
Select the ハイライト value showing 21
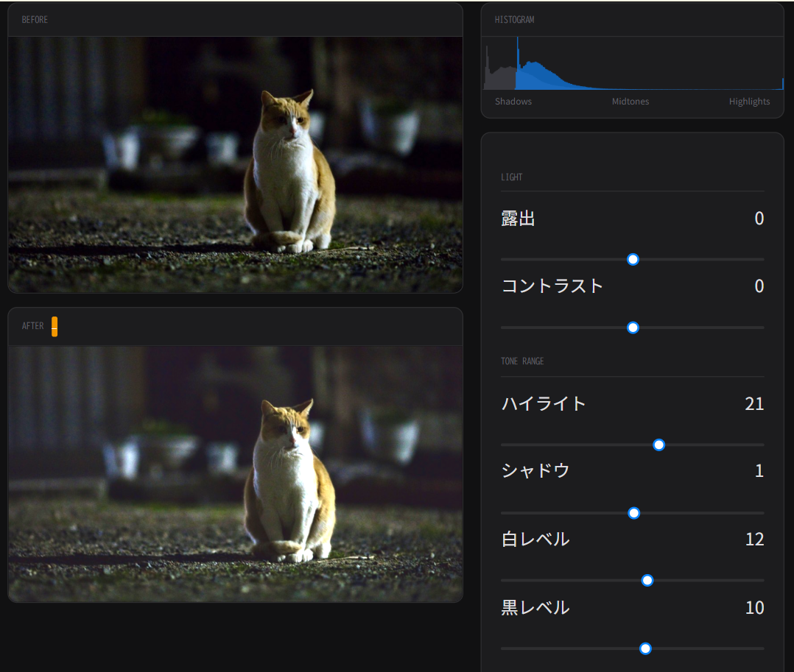pyautogui.click(x=753, y=404)
